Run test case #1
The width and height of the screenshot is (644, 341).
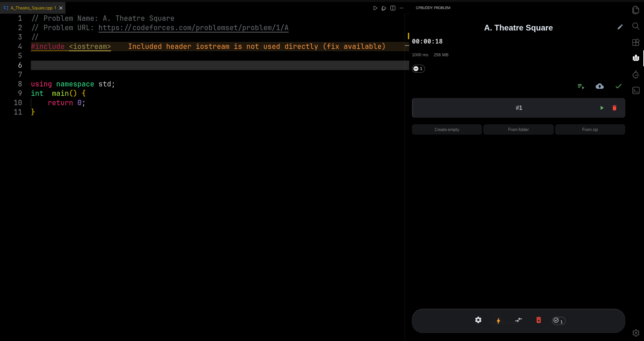pos(602,108)
